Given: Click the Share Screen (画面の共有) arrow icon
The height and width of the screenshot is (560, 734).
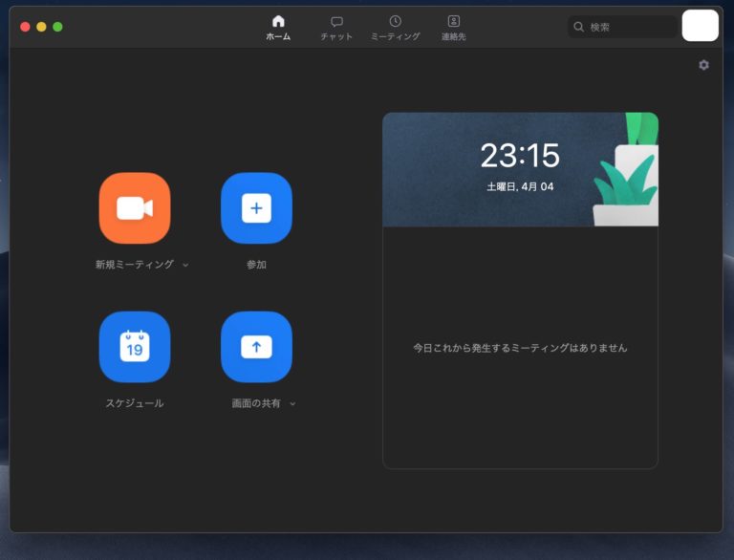Looking at the screenshot, I should (x=256, y=347).
